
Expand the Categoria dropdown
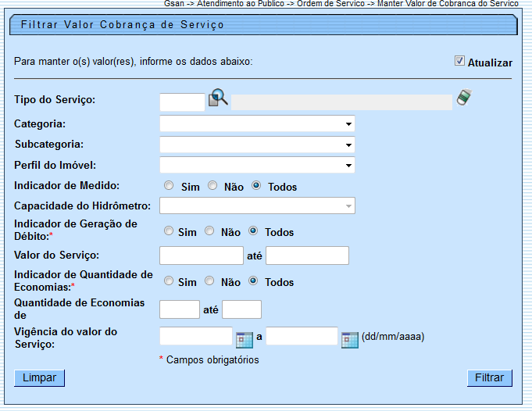pos(257,123)
